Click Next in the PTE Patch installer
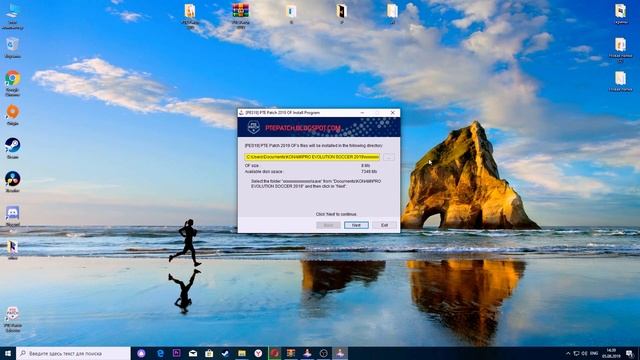The width and height of the screenshot is (640, 360). coord(356,225)
